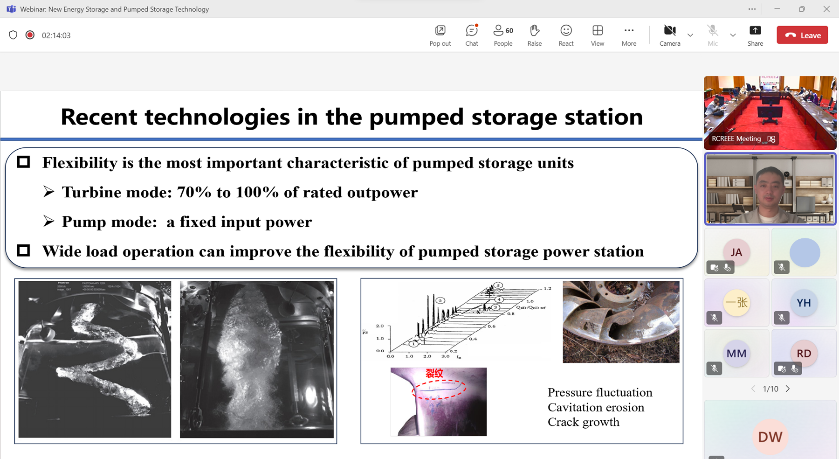Image resolution: width=839 pixels, height=459 pixels.
Task: Show the People participant list
Action: [x=503, y=34]
